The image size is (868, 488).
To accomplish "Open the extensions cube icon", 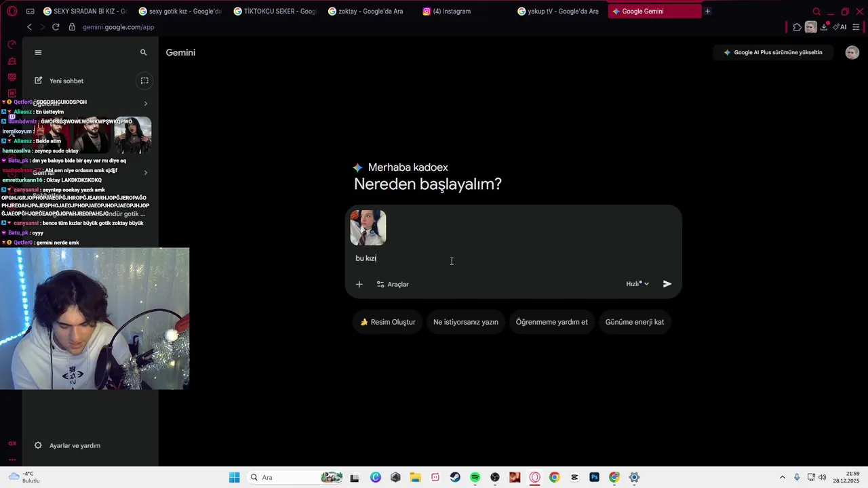I will click(797, 27).
